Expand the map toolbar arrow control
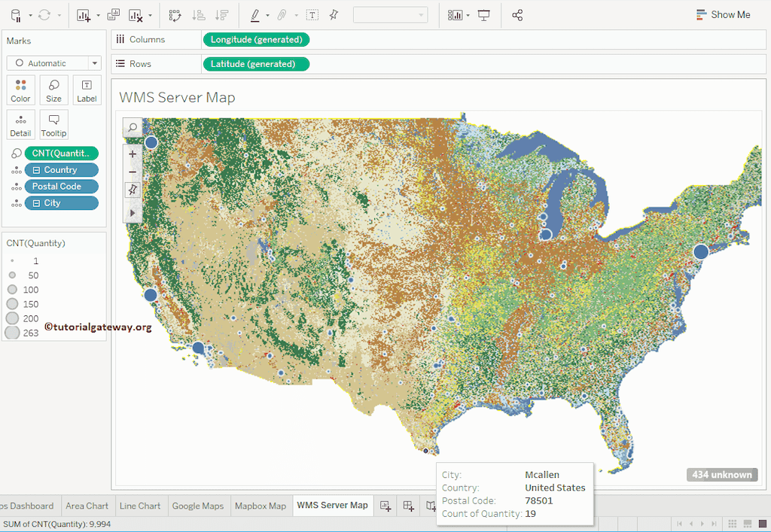Image resolution: width=771 pixels, height=532 pixels. point(133,213)
